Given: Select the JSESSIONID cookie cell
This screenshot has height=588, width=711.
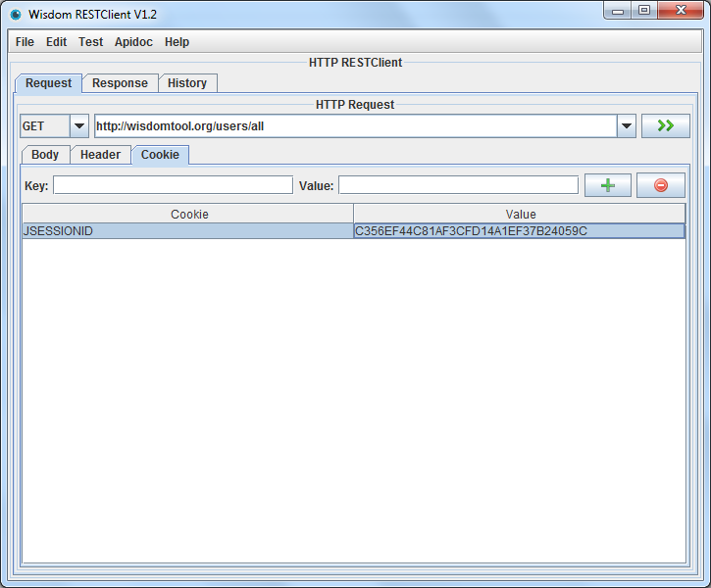Looking at the screenshot, I should click(187, 231).
